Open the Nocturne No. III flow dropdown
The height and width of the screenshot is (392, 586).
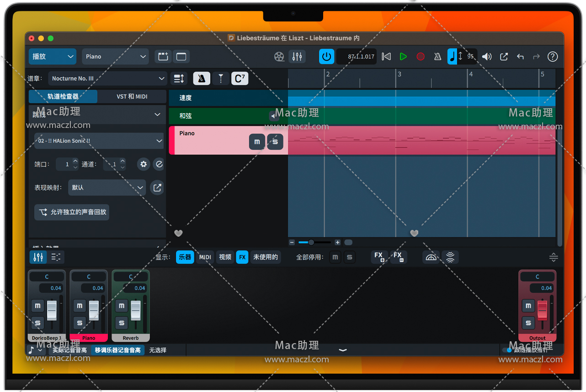[x=107, y=79]
